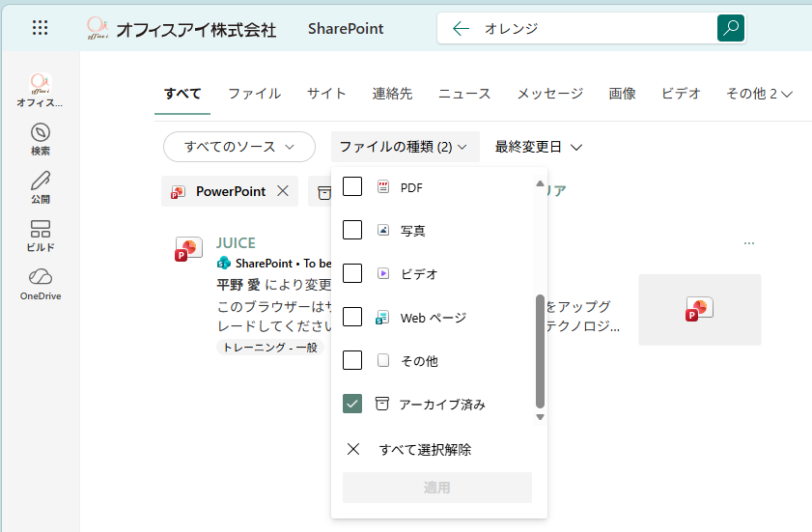The width and height of the screenshot is (812, 532).
Task: Click the PDF file type icon
Action: [383, 186]
